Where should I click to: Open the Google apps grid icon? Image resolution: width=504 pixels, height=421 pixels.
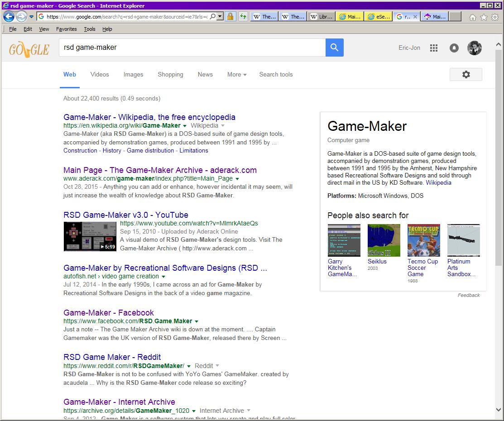tap(434, 48)
